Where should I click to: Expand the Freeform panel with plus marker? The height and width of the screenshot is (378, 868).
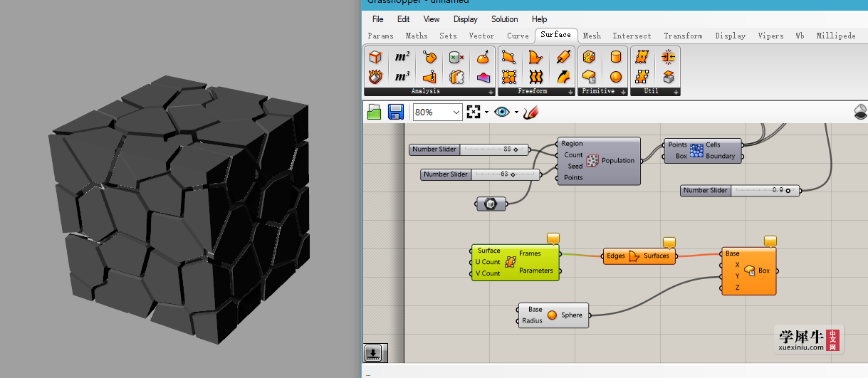tap(571, 93)
